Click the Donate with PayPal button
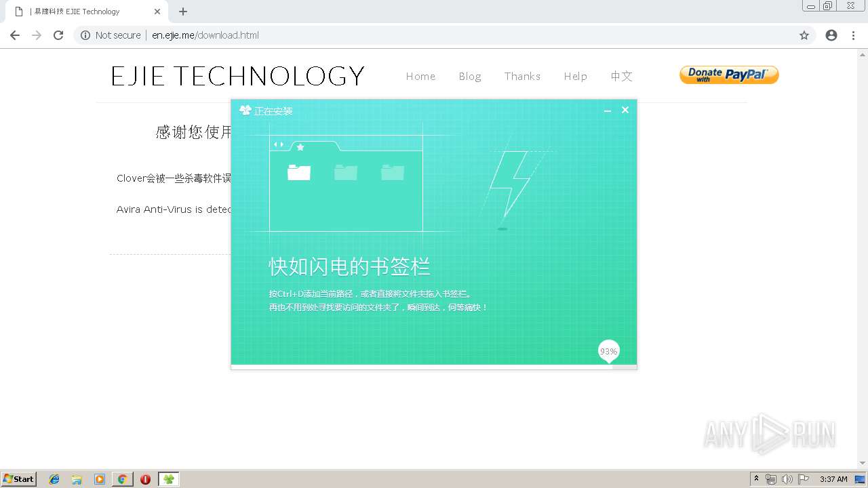This screenshot has width=868, height=488. coord(729,75)
